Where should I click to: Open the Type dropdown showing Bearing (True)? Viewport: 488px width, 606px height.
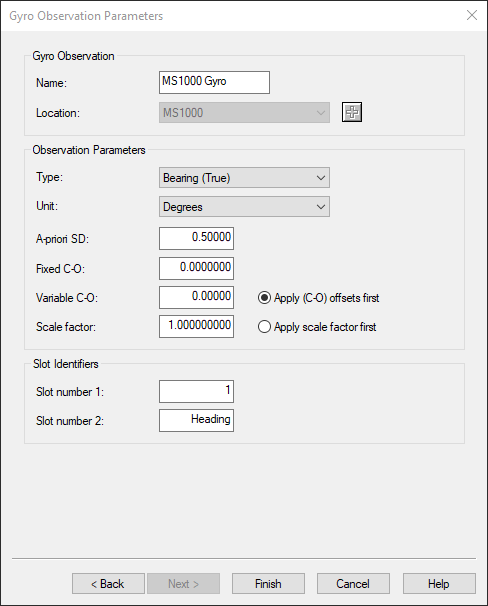pyautogui.click(x=244, y=178)
